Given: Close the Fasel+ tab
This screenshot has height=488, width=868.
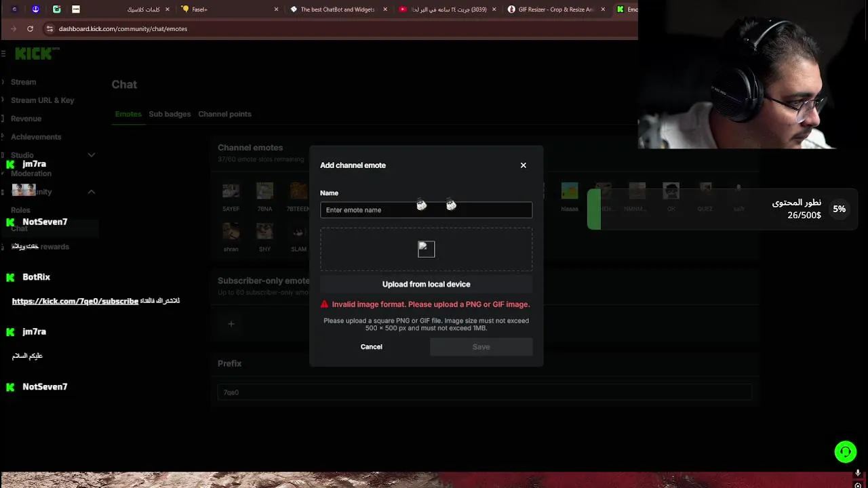Looking at the screenshot, I should 276,9.
